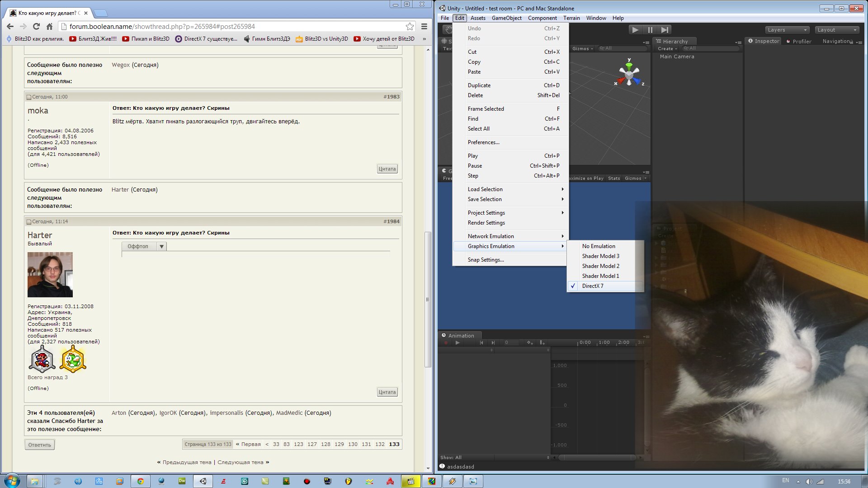868x488 pixels.
Task: Expand the Оффтоп spoiler dropdown
Action: point(161,246)
